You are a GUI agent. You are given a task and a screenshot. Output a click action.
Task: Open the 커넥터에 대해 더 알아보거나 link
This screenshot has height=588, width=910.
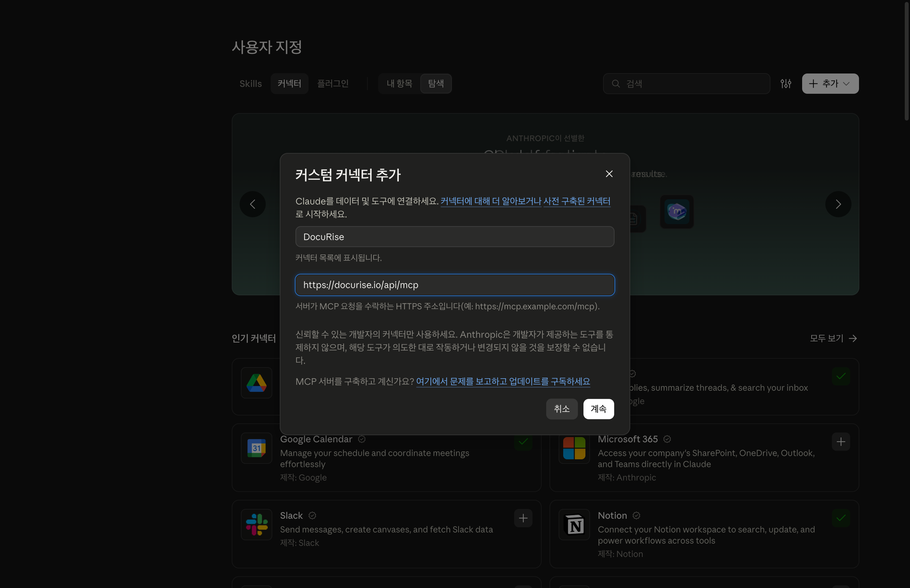point(491,201)
